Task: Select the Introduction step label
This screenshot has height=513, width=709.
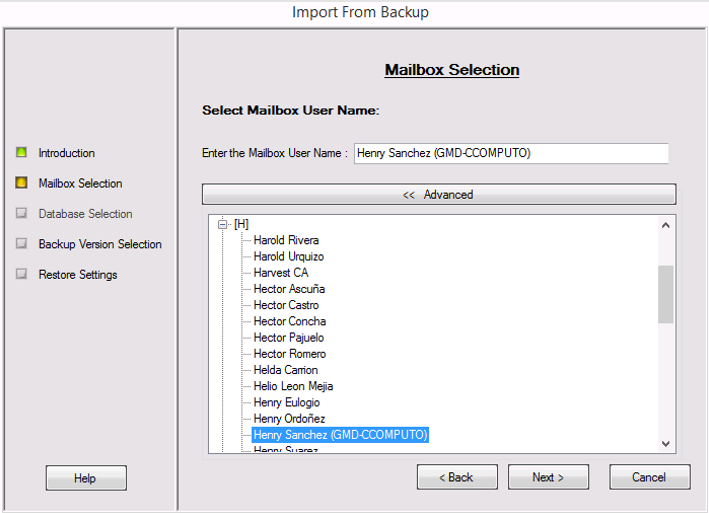Action: (67, 153)
